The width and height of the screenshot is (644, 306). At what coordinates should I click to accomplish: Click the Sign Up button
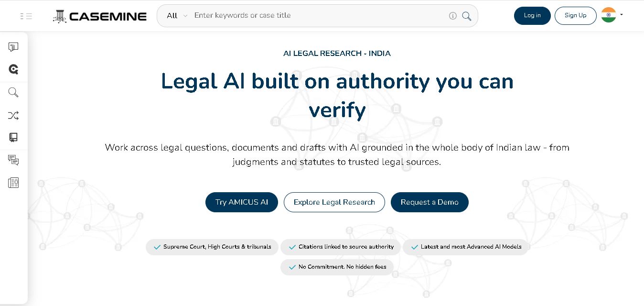575,15
